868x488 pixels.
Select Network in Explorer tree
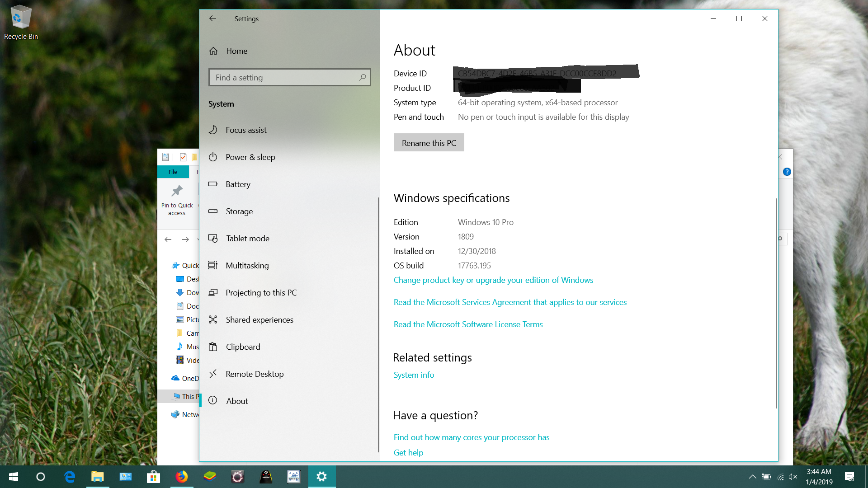click(185, 415)
